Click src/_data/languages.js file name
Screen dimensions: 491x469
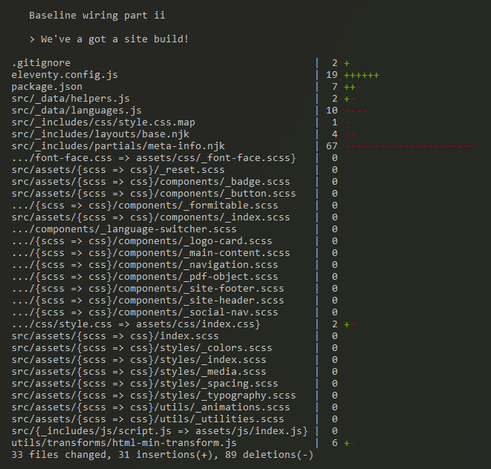(77, 110)
